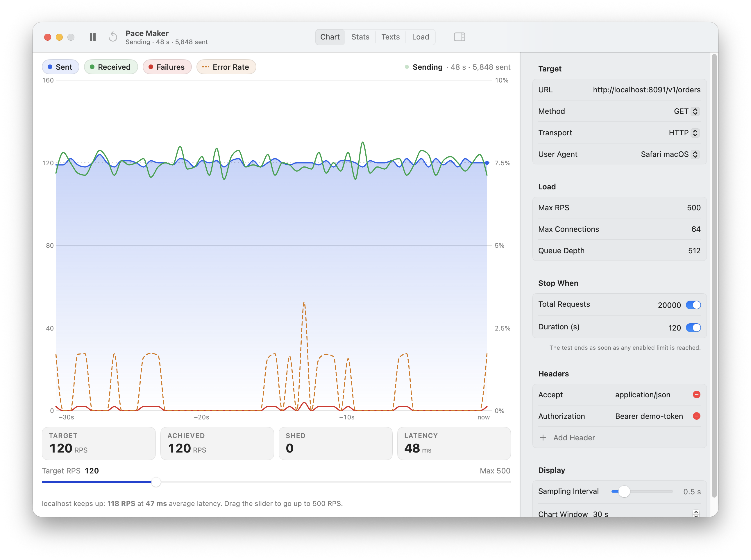Click the LATENCY 48 ms card
Viewport: 751px width, 560px height.
click(454, 444)
